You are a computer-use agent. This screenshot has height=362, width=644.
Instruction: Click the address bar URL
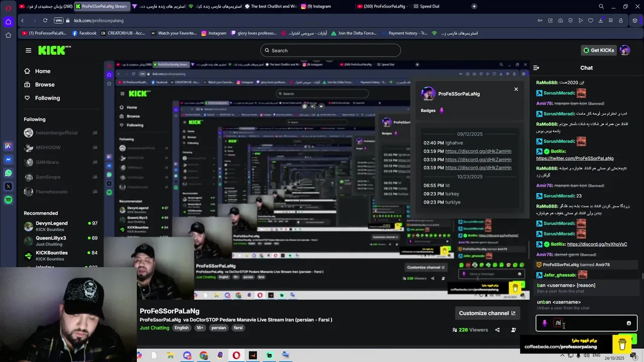99,21
